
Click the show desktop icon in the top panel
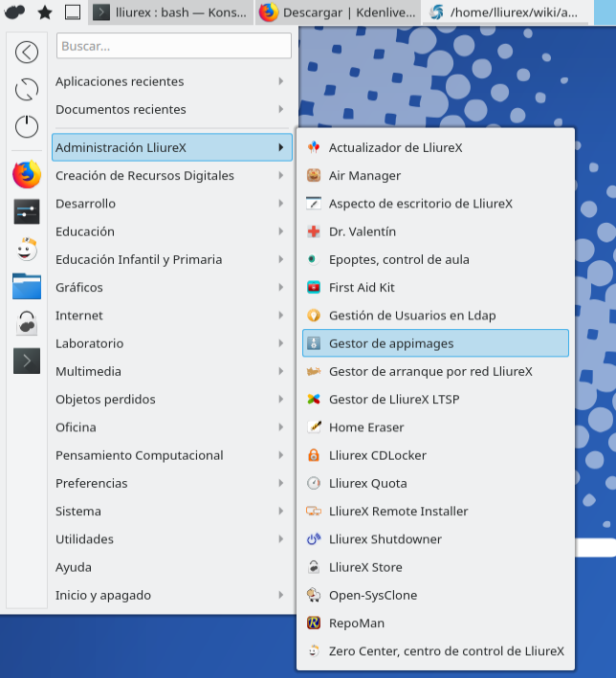[x=73, y=12]
